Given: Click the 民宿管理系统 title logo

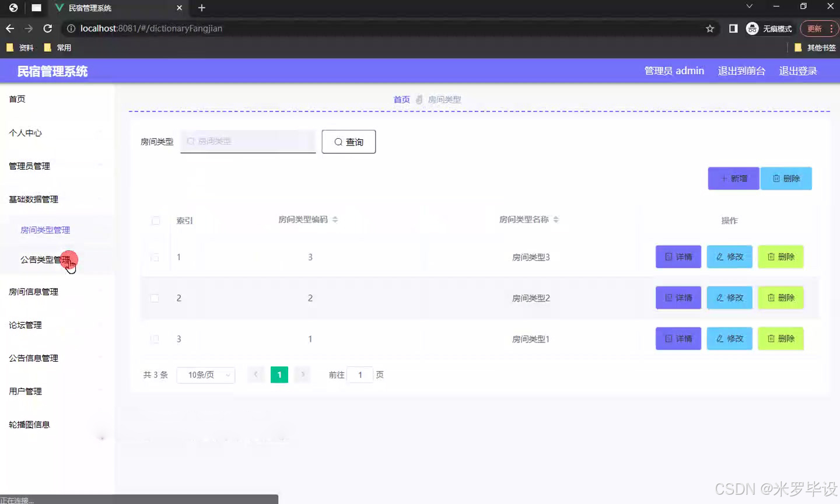Looking at the screenshot, I should tap(52, 71).
